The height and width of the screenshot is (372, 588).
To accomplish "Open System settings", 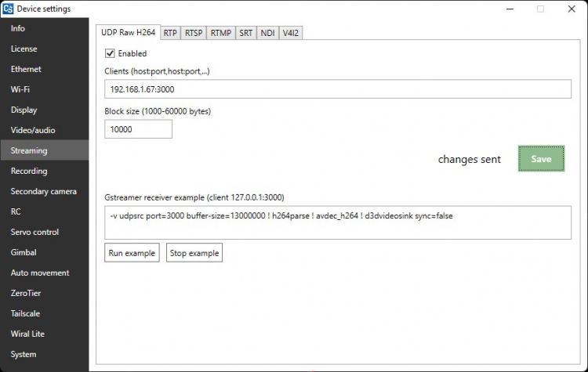I will pyautogui.click(x=45, y=354).
